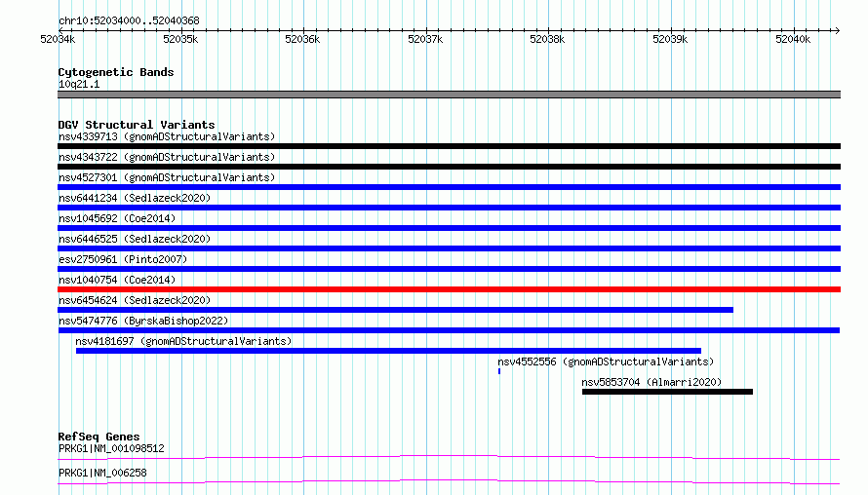This screenshot has width=868, height=495.
Task: Select the nsv6454624 Sedlazeck2020 bar
Action: pyautogui.click(x=395, y=310)
